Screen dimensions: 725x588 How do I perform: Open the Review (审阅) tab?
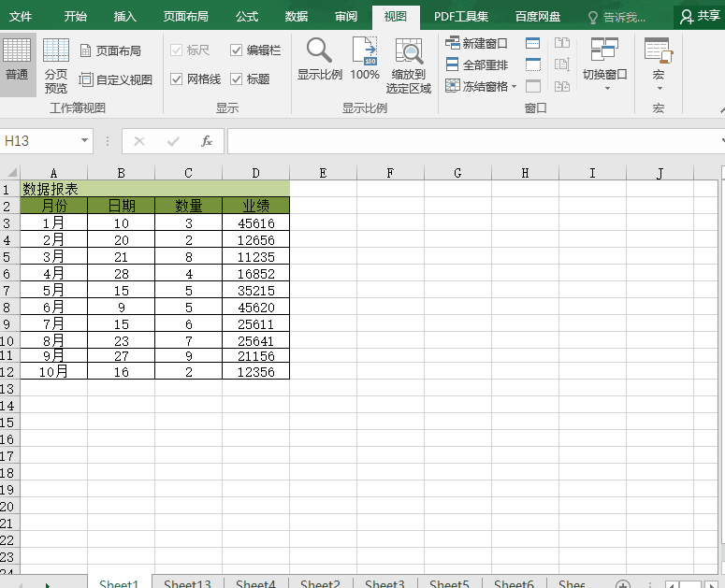346,17
